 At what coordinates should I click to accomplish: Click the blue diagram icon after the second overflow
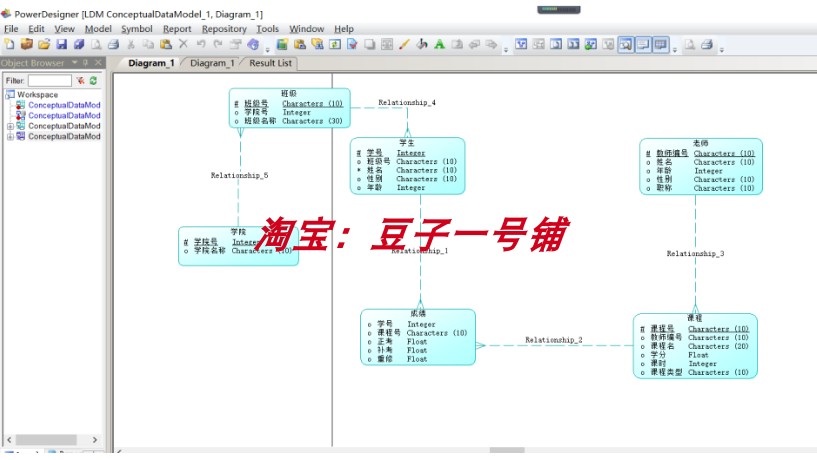(x=521, y=44)
